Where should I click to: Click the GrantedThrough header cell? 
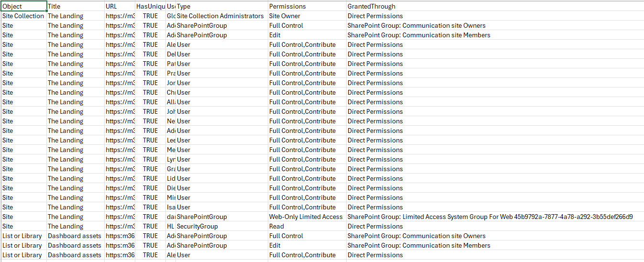(495, 6)
